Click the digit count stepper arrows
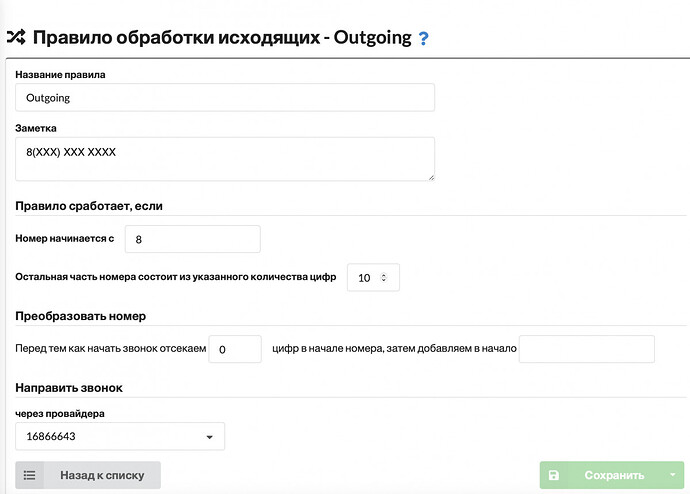 pos(384,278)
